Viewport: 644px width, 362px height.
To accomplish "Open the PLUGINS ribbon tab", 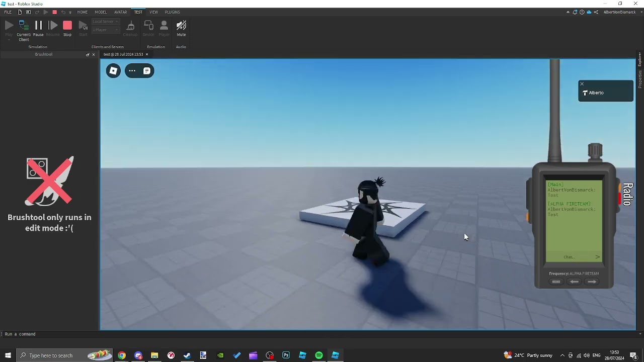I will 173,12.
